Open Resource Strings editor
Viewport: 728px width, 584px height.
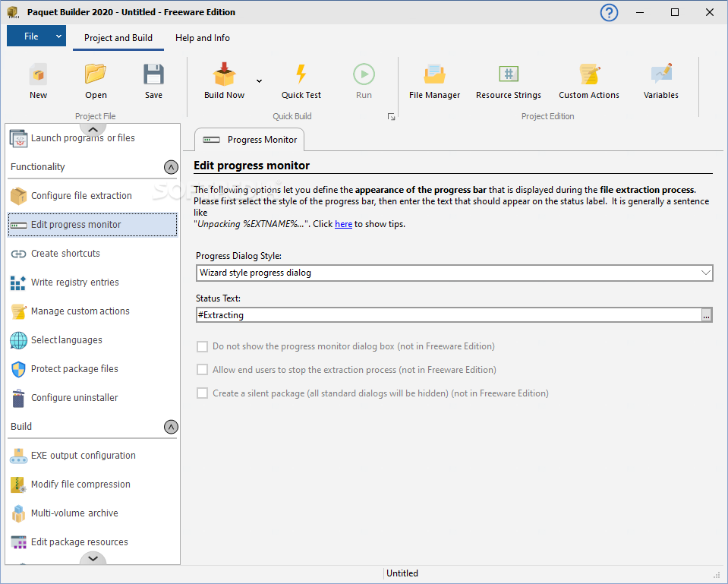click(x=509, y=82)
